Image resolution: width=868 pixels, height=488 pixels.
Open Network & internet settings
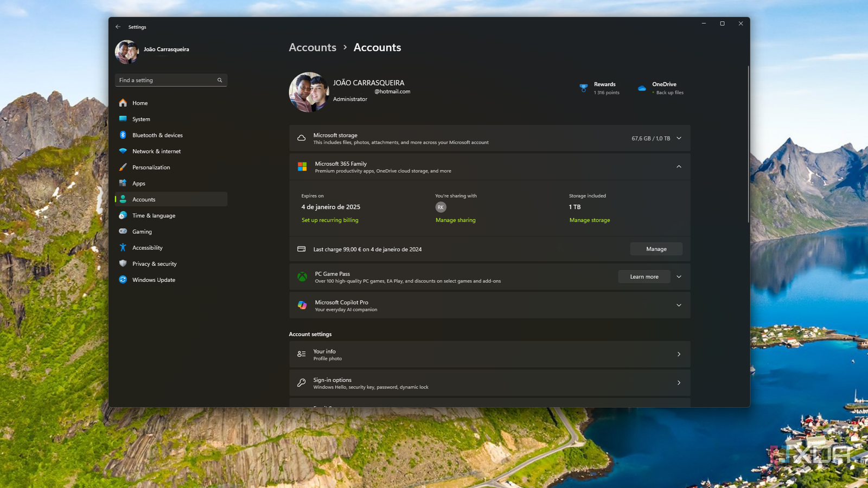pyautogui.click(x=171, y=151)
